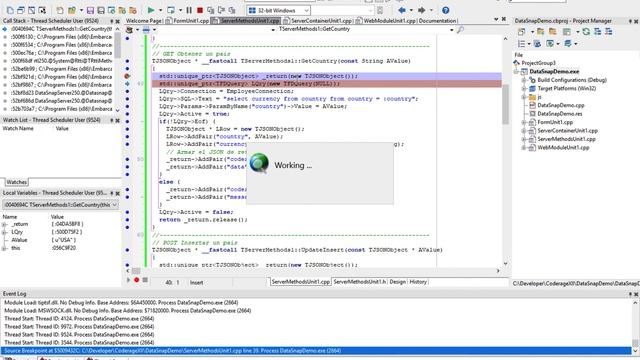Click the magnifier search icon above the editor

[x=460, y=29]
